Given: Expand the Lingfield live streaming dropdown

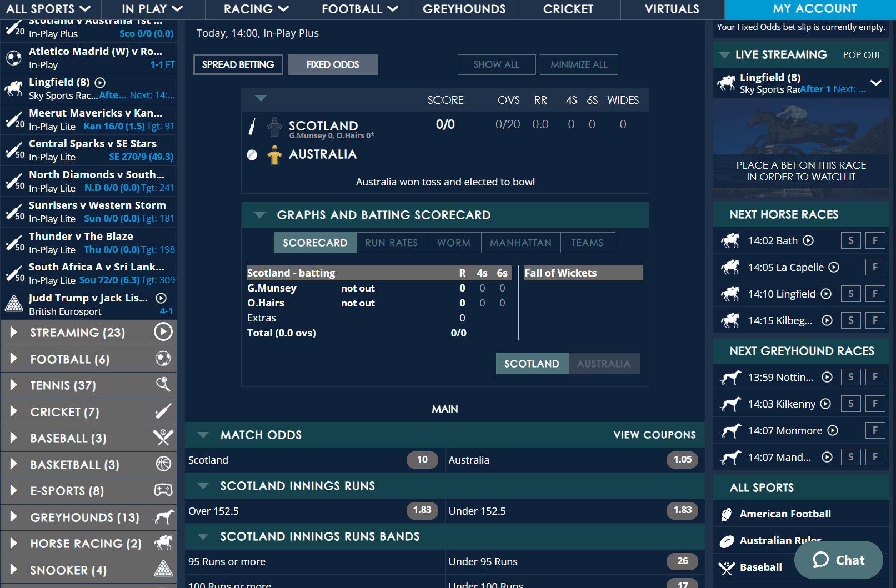Looking at the screenshot, I should [876, 83].
